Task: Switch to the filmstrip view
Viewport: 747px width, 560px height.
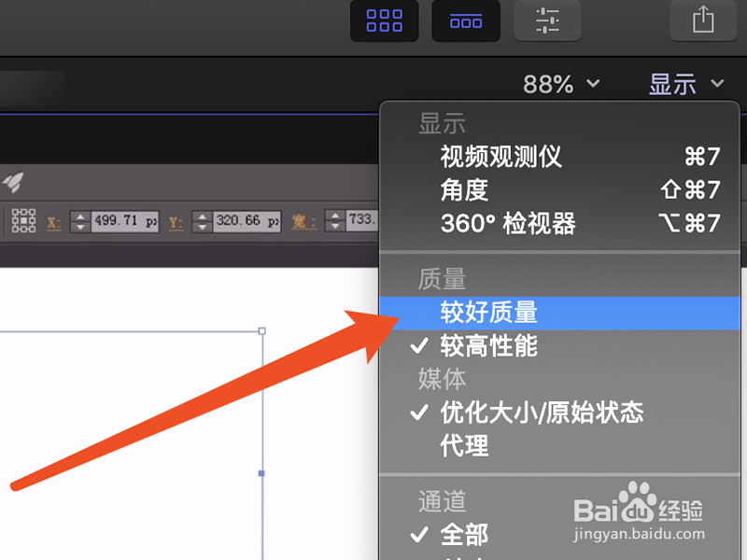Action: (x=466, y=21)
